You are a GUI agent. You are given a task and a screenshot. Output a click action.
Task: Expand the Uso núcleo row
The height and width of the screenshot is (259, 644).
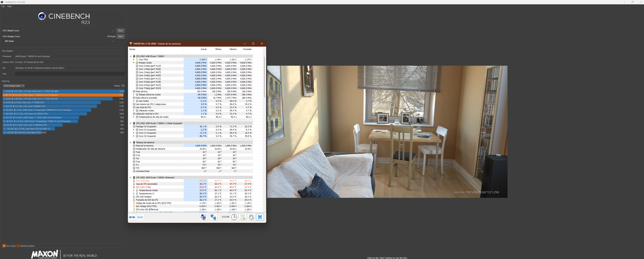(133, 101)
